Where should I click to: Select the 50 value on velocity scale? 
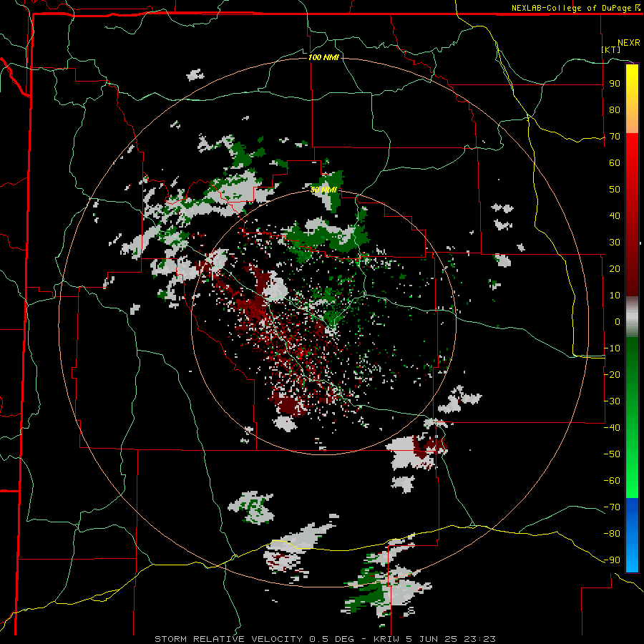(x=615, y=190)
